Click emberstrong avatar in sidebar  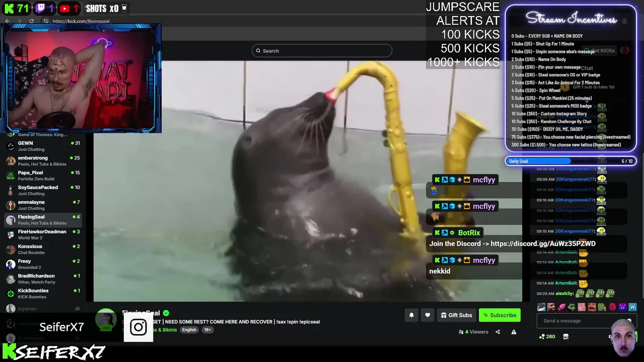[11, 161]
